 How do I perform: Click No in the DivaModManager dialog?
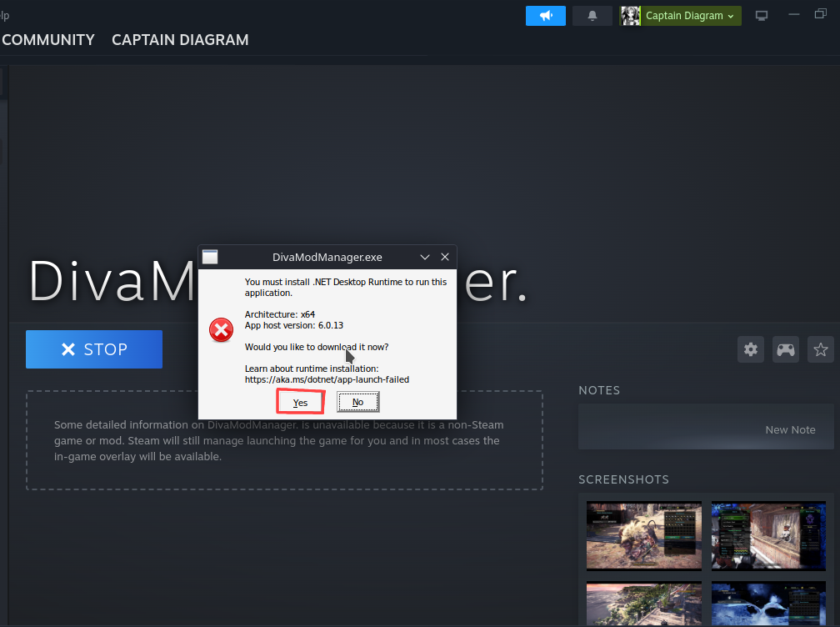(357, 402)
